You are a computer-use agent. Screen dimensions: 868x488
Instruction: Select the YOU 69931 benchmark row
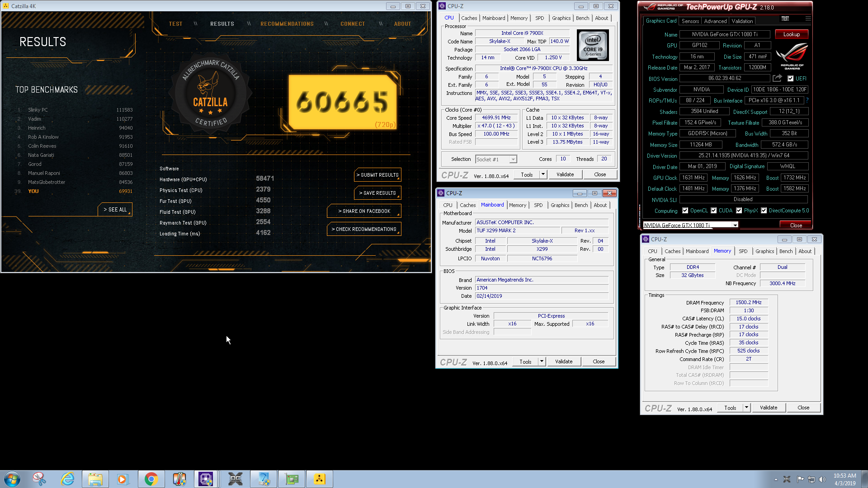point(75,191)
